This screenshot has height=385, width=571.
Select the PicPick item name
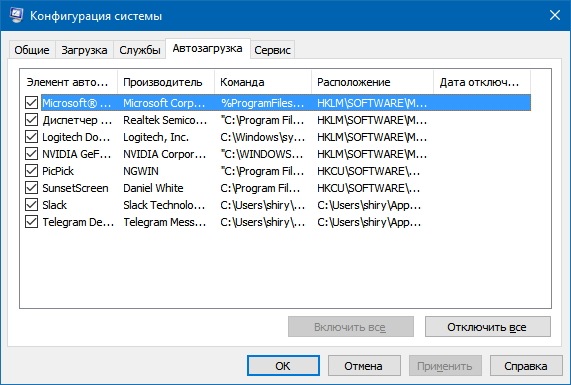pyautogui.click(x=58, y=171)
